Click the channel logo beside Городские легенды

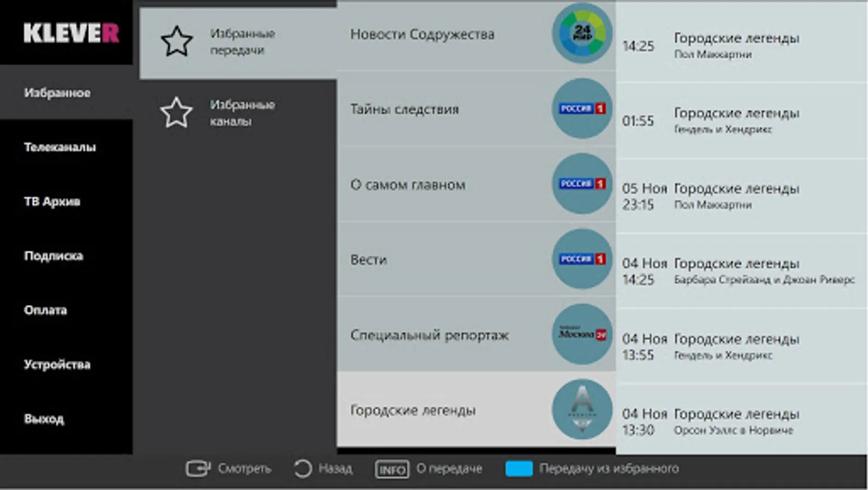point(582,409)
